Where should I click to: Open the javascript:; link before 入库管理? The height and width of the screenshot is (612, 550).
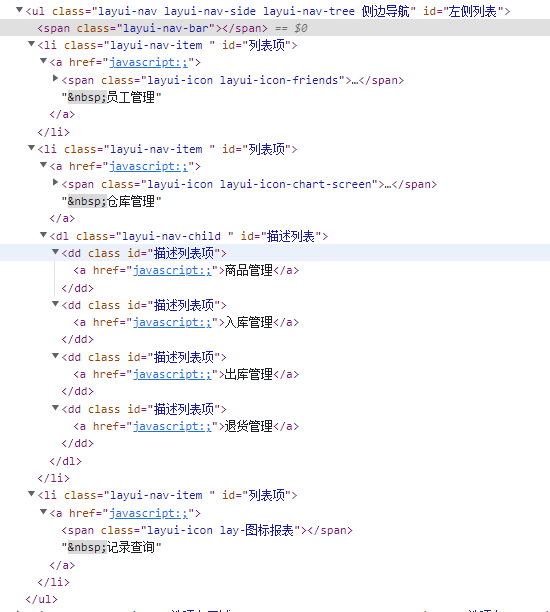coord(172,322)
